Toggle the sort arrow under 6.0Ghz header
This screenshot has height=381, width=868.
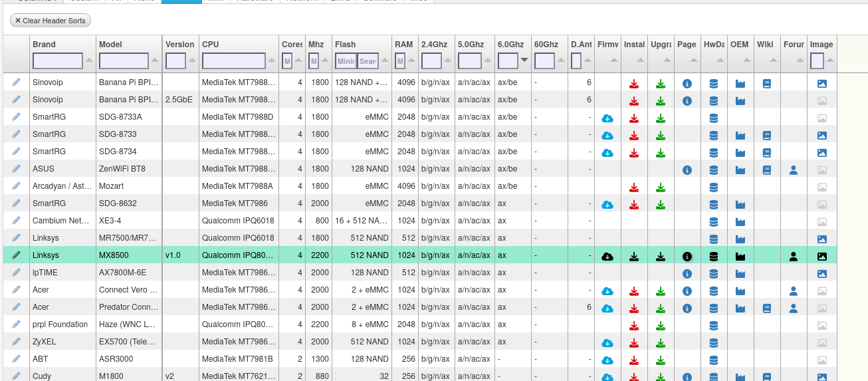(x=524, y=61)
